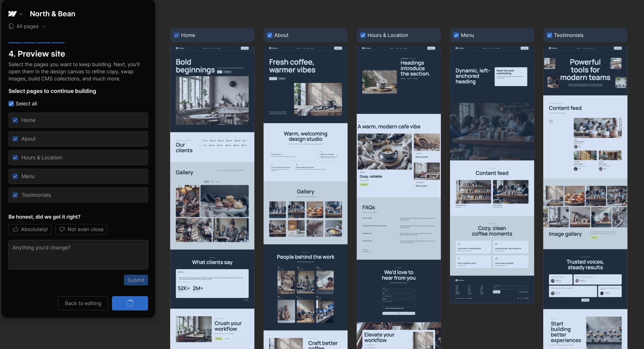Screen dimensions: 644x349
Task: Uncheck Hours & Location in the sidebar list
Action: coord(15,158)
